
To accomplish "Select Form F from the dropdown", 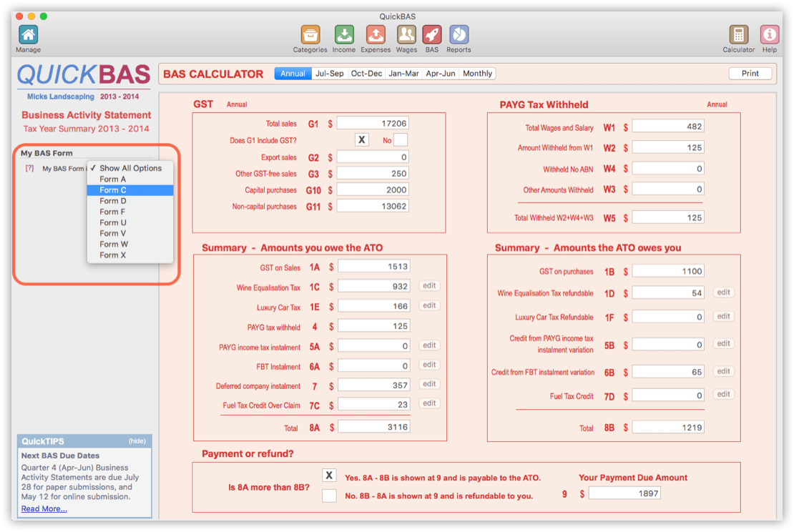I will pos(130,212).
